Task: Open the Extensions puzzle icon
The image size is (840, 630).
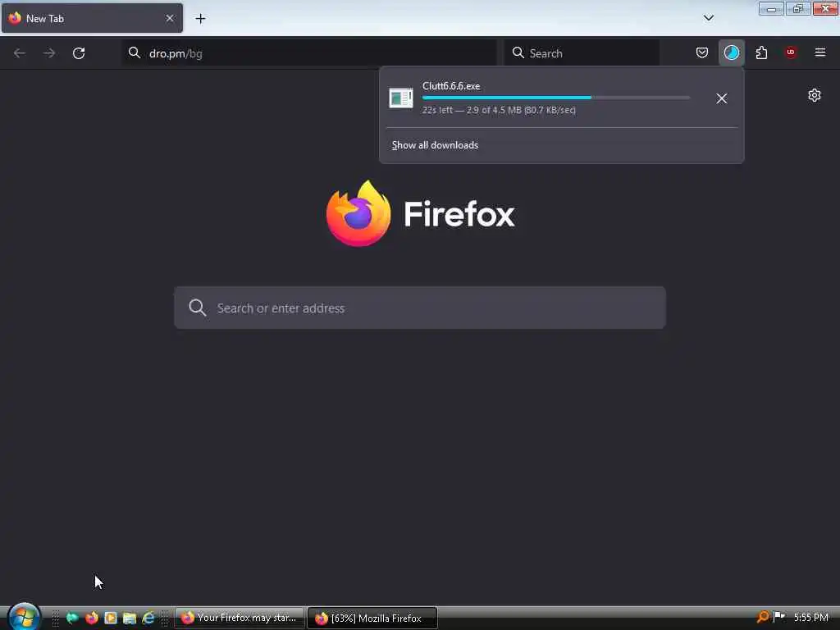Action: pos(761,52)
